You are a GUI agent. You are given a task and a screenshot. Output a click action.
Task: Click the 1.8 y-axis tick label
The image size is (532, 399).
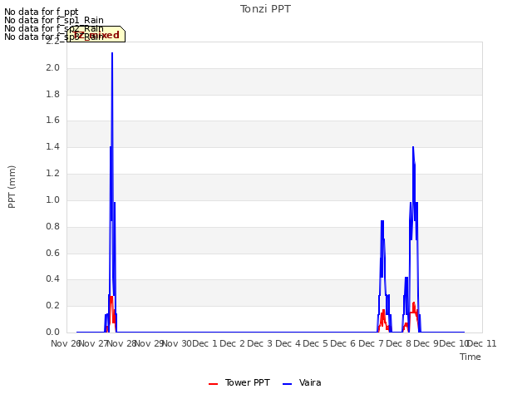(x=53, y=94)
